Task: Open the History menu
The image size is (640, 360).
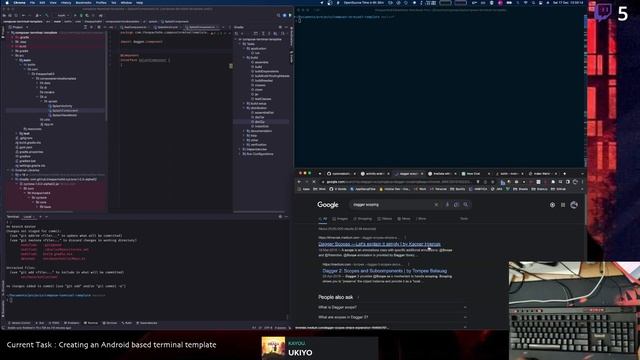Action: (66, 2)
